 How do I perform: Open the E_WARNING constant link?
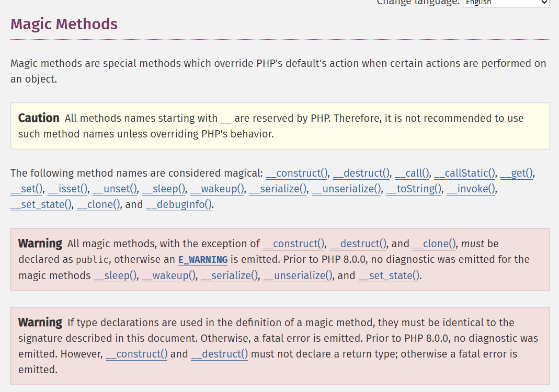(x=202, y=260)
